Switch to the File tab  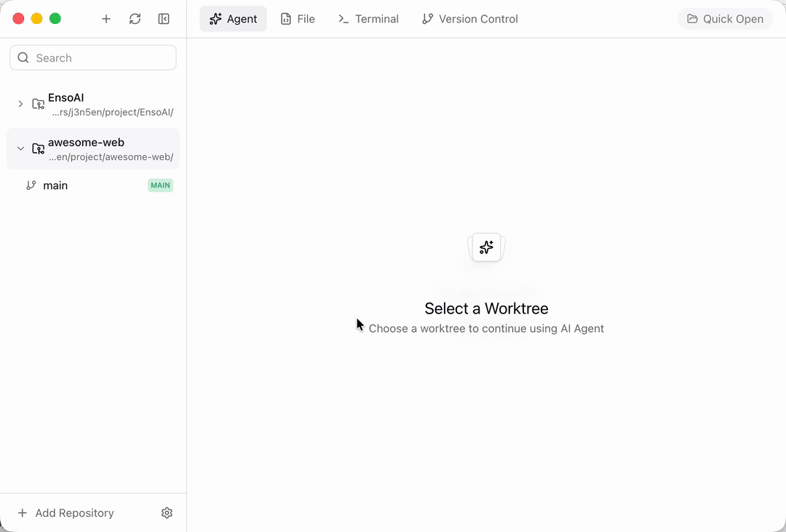coord(298,18)
